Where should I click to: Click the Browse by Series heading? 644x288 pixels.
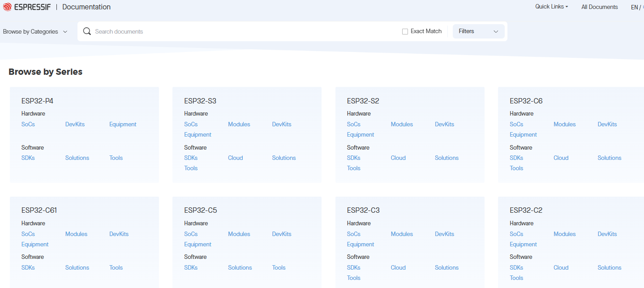(x=45, y=72)
